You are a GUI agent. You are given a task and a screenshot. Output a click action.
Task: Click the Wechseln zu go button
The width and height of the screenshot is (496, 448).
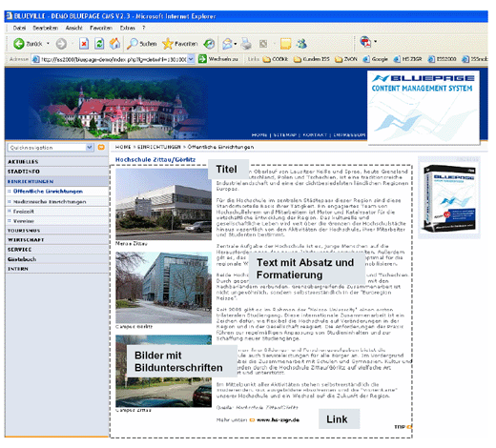pyautogui.click(x=218, y=59)
